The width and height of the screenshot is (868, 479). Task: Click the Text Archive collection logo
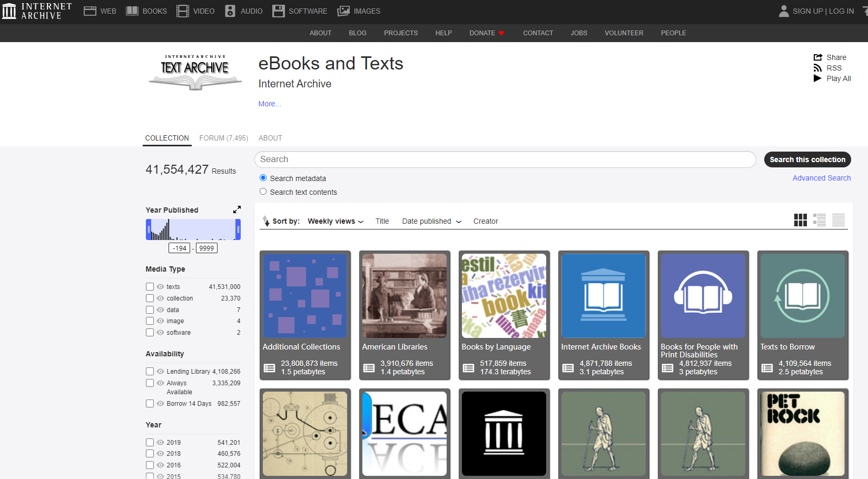point(195,73)
